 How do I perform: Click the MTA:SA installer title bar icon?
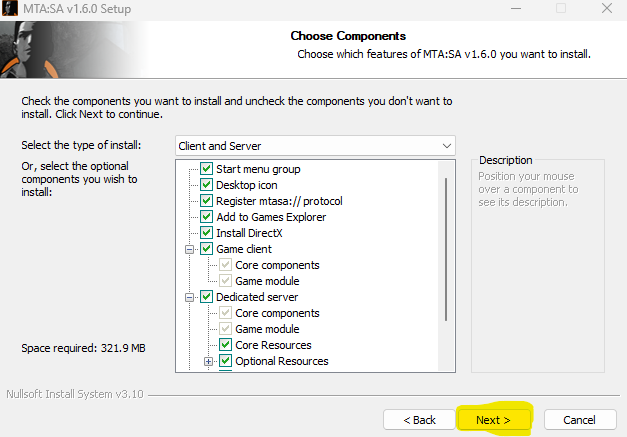pyautogui.click(x=9, y=8)
